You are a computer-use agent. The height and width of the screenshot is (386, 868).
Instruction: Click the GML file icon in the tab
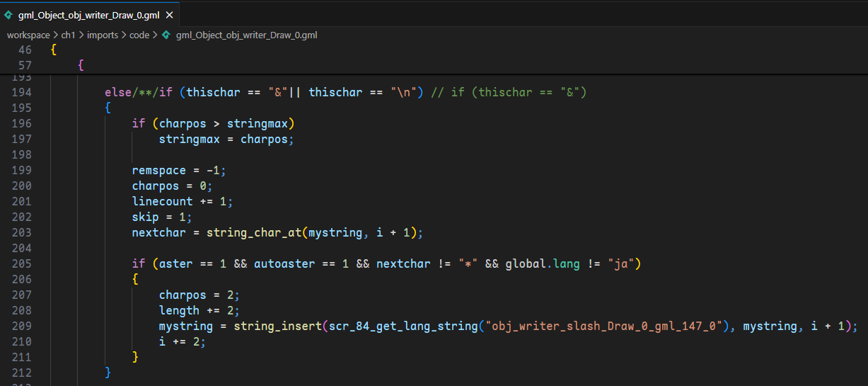tap(8, 14)
